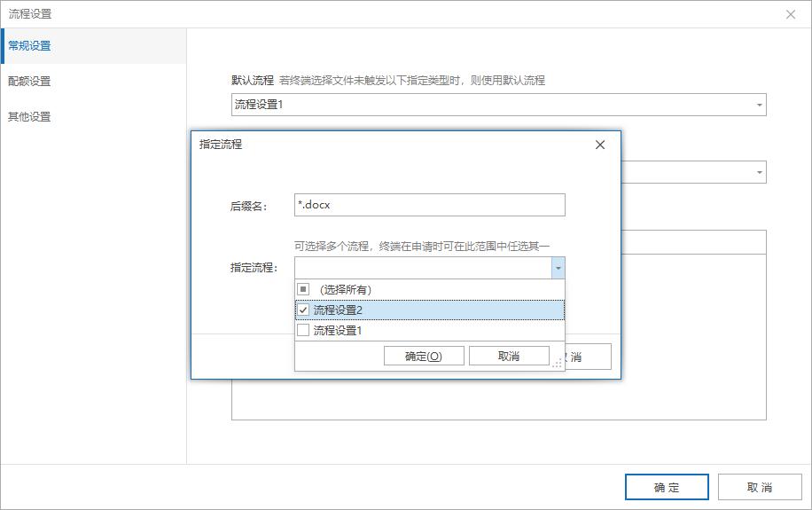Image resolution: width=812 pixels, height=510 pixels.
Task: Expand the 默认流程 dropdown arrow
Action: coord(759,105)
